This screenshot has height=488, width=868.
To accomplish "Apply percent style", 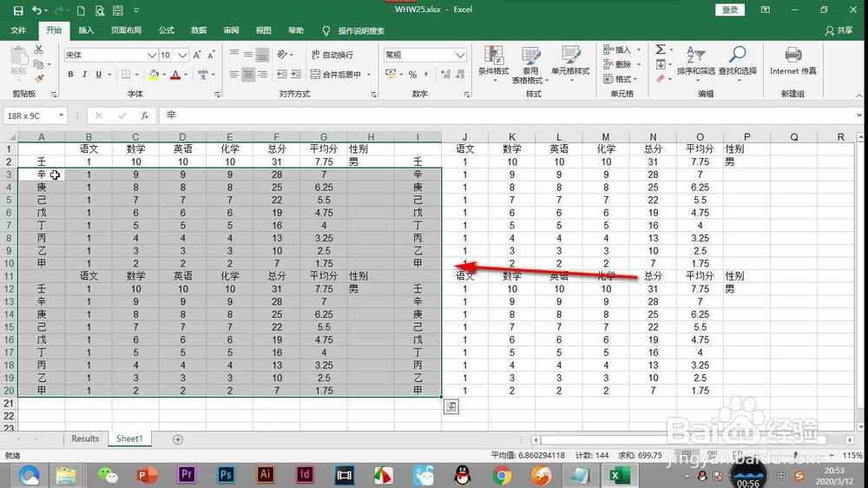I will (x=412, y=74).
